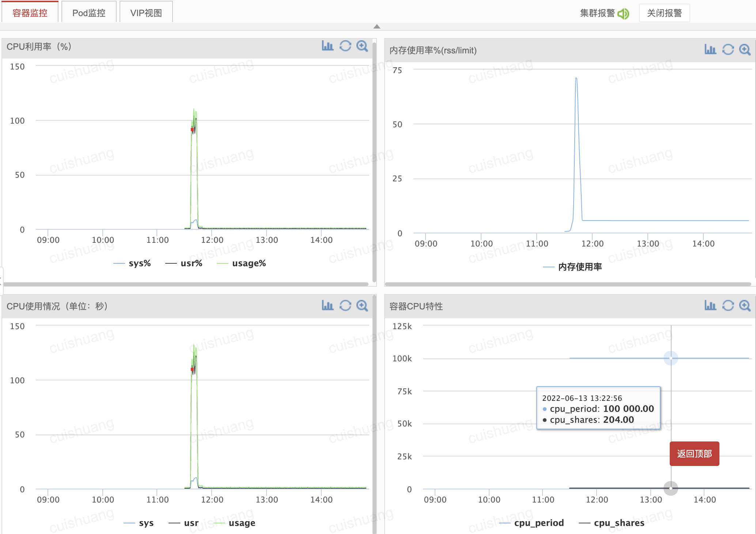
Task: Collapse the top panel with the up arrow
Action: [x=377, y=26]
